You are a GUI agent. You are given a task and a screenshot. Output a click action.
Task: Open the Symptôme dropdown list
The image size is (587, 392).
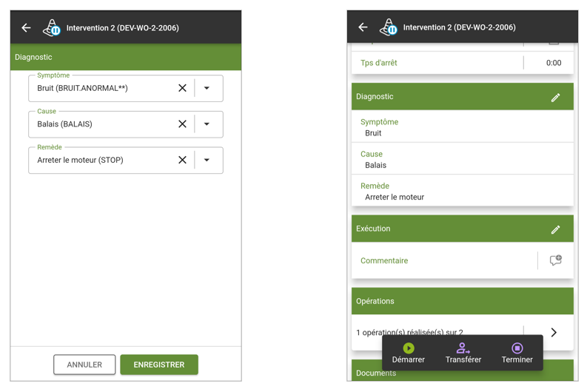[x=207, y=88]
